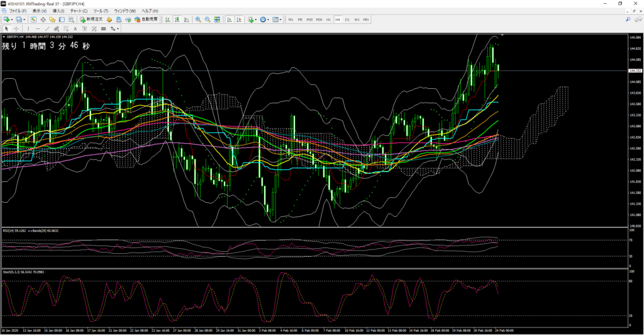
Task: Select the W1 timeframe
Action: tap(357, 20)
